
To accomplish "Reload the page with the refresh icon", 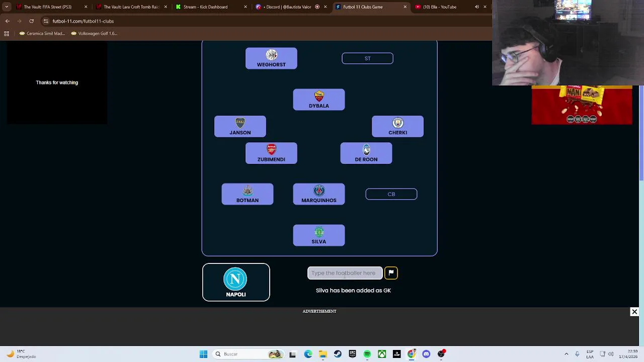I will click(31, 21).
